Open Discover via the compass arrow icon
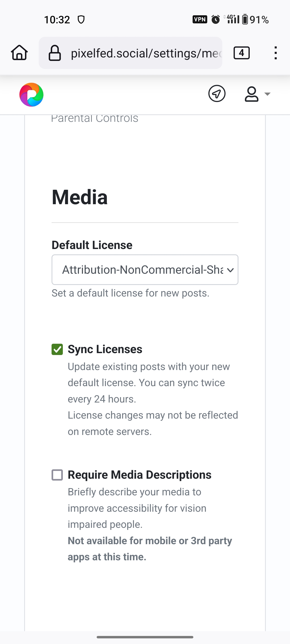290x644 pixels. click(217, 94)
